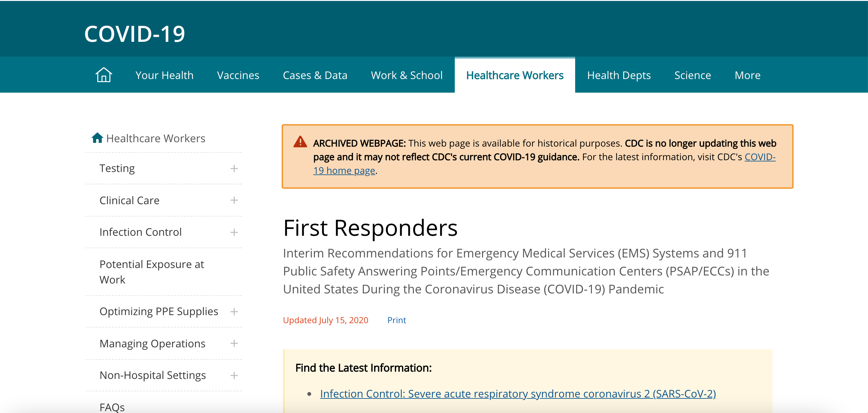Expand Optimizing PPE Supplies plus icon
The width and height of the screenshot is (868, 413).
pyautogui.click(x=234, y=312)
